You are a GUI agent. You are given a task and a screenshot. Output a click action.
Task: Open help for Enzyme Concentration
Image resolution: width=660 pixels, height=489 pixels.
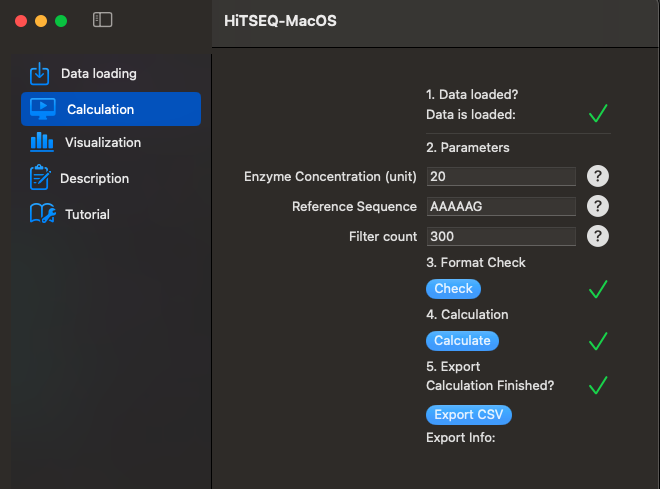coord(597,177)
